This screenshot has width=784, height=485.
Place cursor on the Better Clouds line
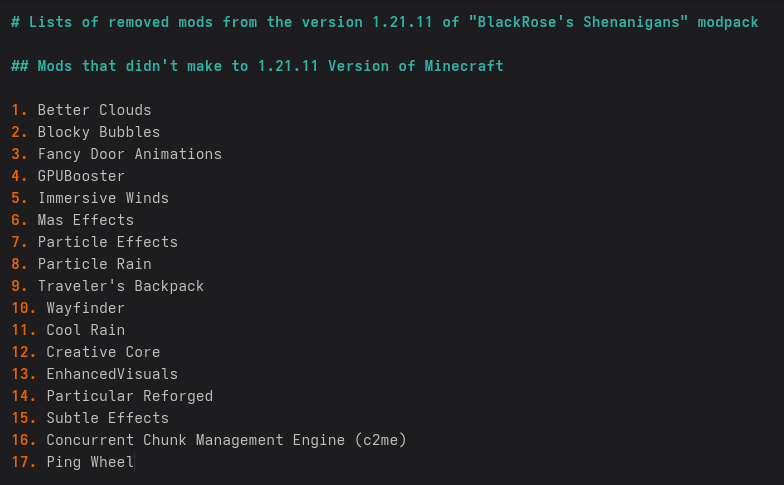(94, 110)
